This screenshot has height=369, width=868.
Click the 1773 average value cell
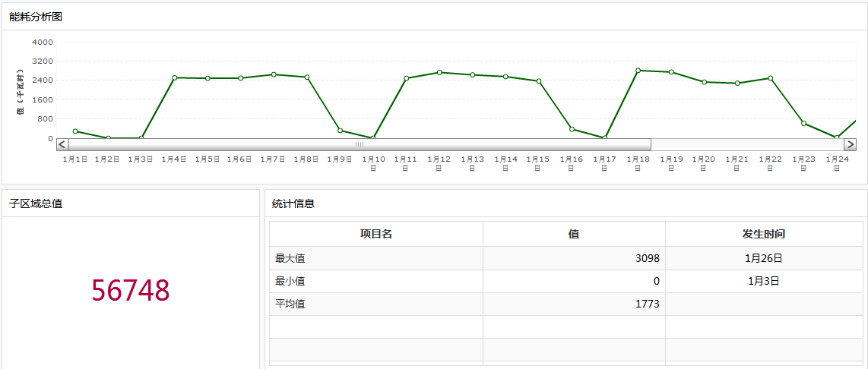[x=574, y=304]
